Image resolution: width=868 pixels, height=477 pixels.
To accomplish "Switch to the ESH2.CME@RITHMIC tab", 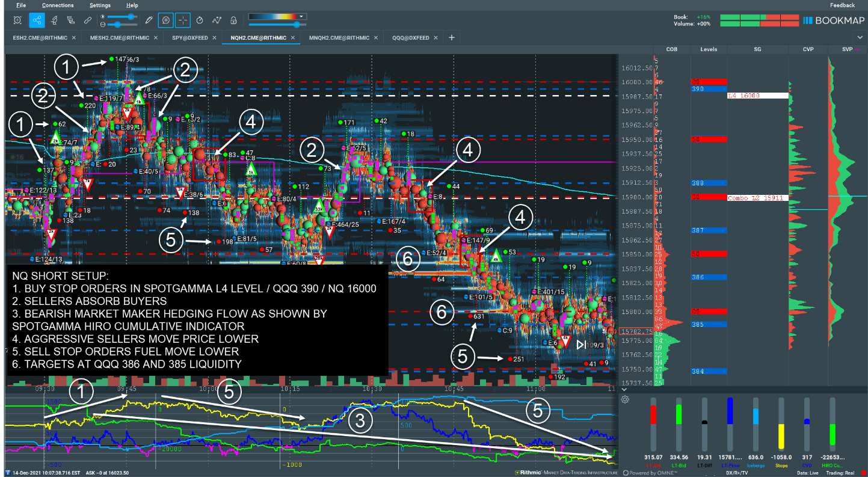I will (x=40, y=37).
